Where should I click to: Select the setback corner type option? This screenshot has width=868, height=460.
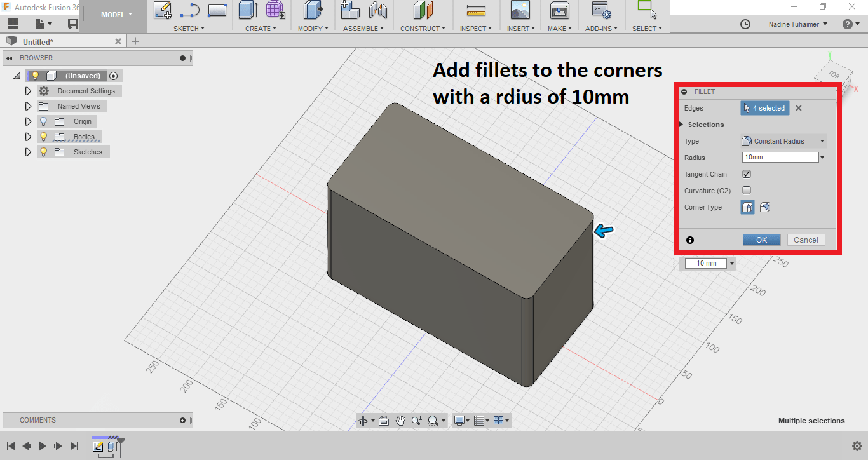765,207
